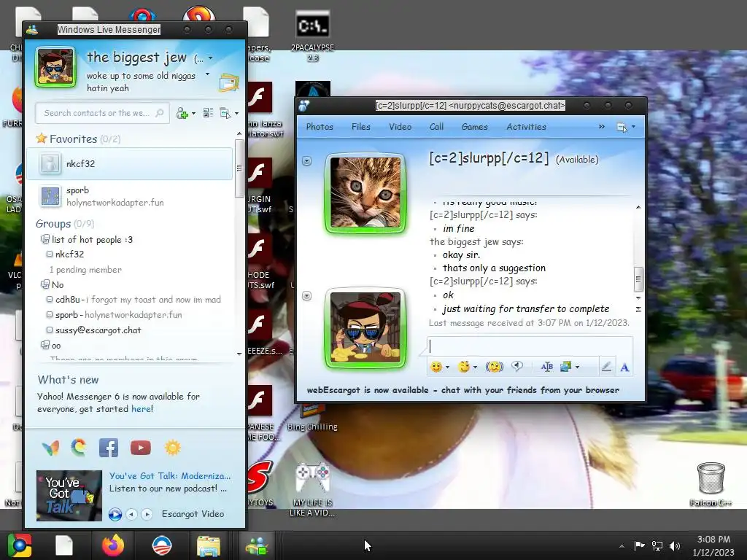Open the chat window show menu icon
Viewport: 747px width, 560px height.
click(622, 127)
